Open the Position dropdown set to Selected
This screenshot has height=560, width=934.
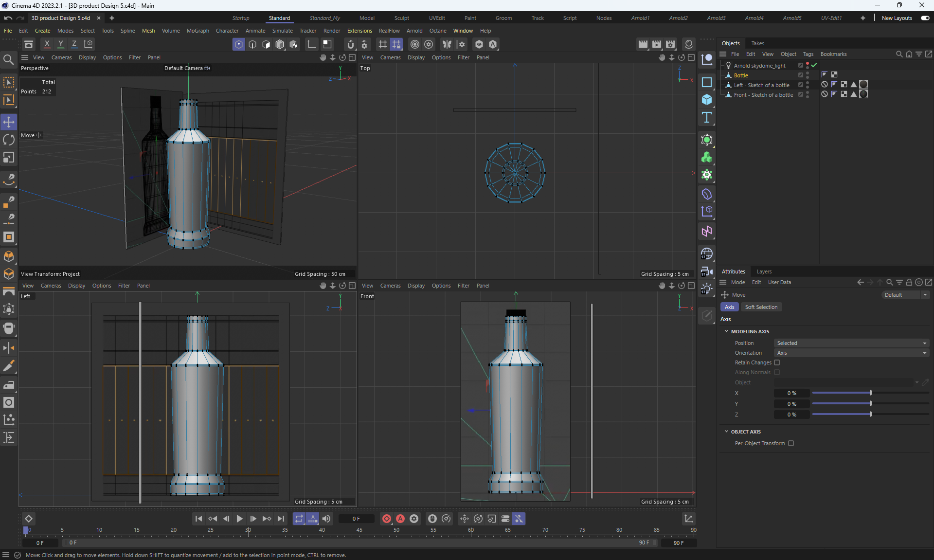coord(851,343)
